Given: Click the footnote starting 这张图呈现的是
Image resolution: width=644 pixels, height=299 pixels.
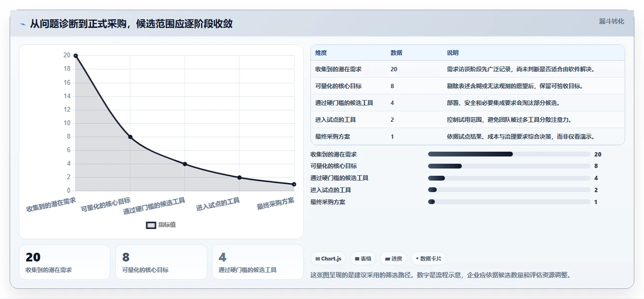Looking at the screenshot, I should tap(441, 275).
